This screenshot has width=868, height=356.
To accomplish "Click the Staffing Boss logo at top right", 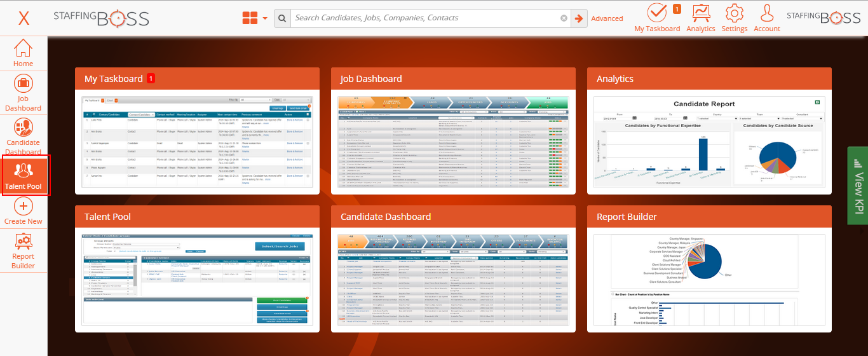I will 824,18.
